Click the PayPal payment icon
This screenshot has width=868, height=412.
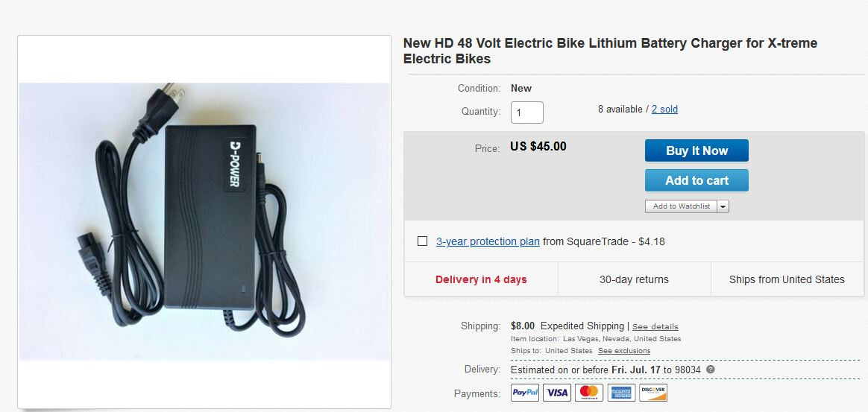pos(525,393)
